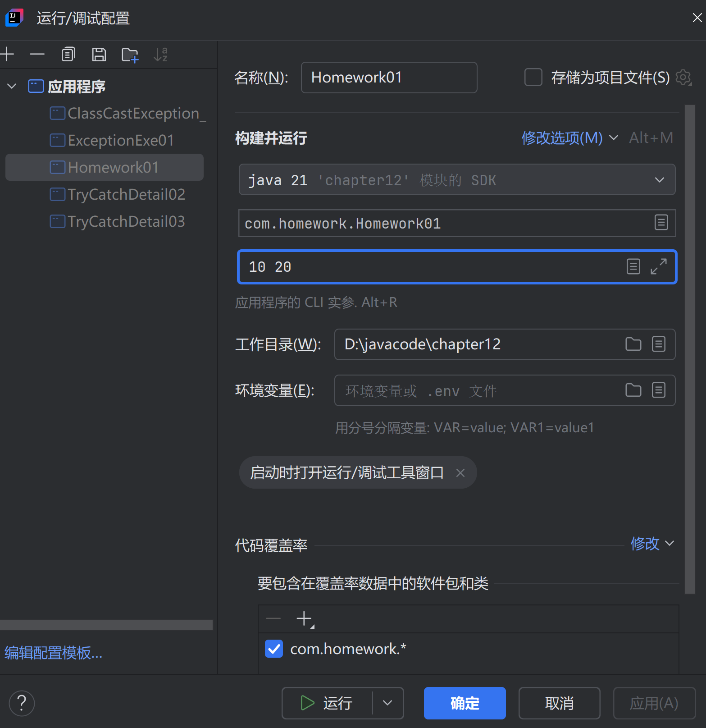Browse for an .env file
The width and height of the screenshot is (706, 728).
[633, 390]
